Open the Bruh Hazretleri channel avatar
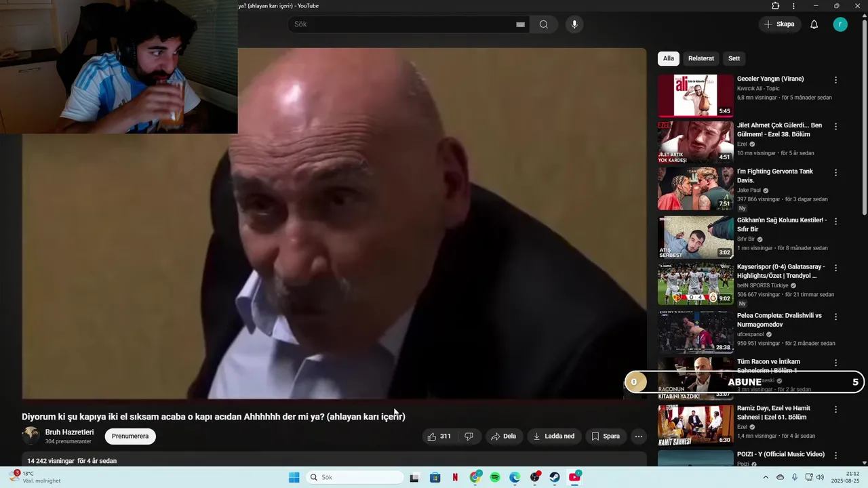 coord(31,436)
